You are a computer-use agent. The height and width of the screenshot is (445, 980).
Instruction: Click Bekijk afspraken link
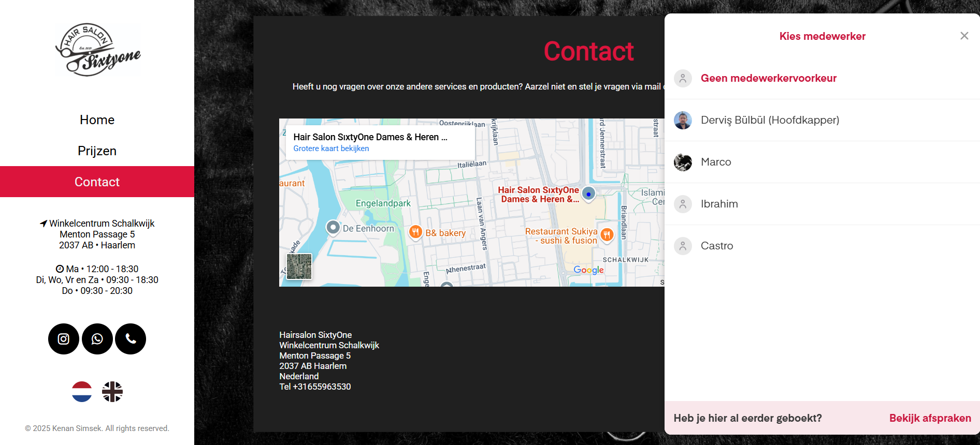tap(930, 418)
